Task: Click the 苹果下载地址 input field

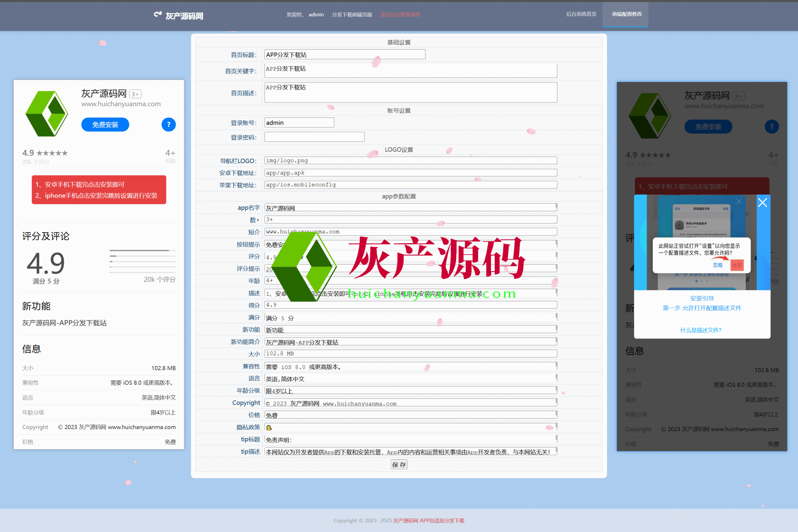Action: coord(411,185)
